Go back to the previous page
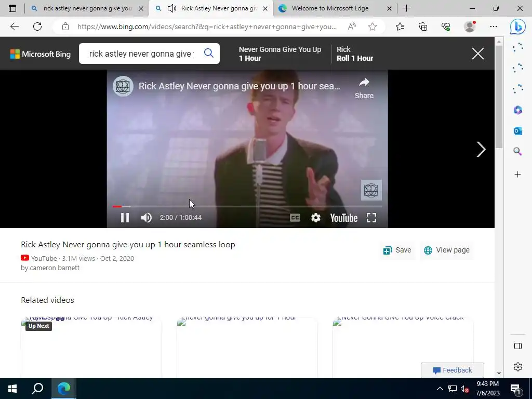The height and width of the screenshot is (399, 532). (14, 26)
